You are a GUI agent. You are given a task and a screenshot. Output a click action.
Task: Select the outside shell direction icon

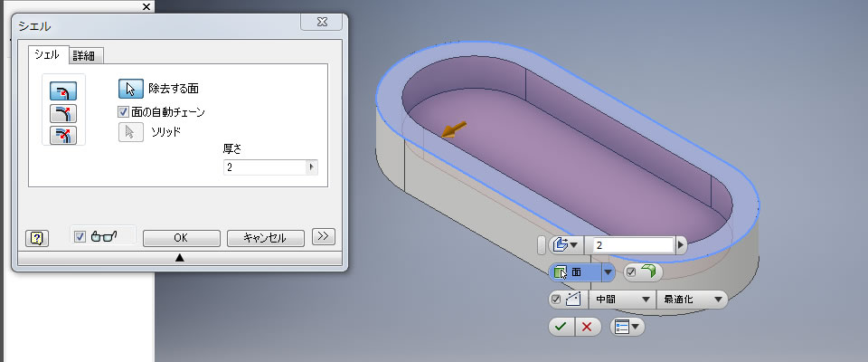(63, 114)
